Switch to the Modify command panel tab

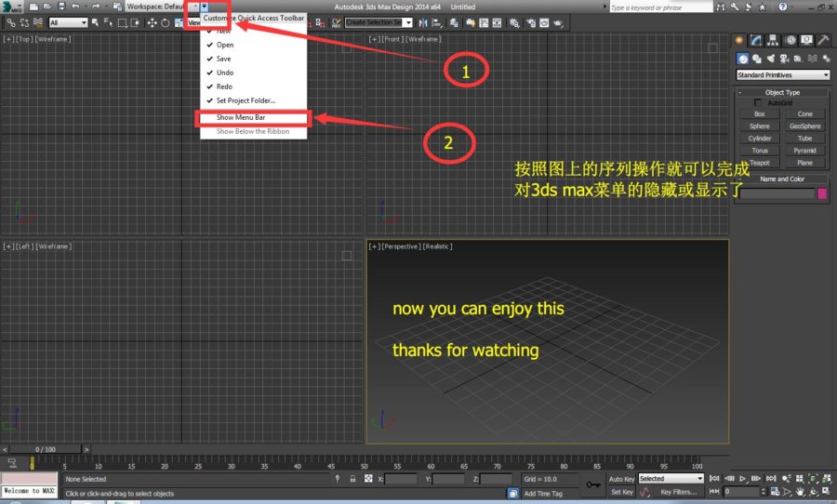click(756, 40)
